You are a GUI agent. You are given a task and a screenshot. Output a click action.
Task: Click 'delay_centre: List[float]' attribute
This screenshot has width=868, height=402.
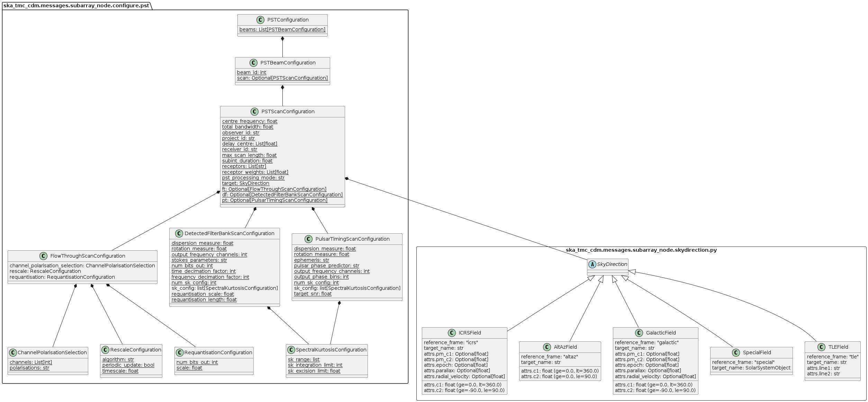click(x=250, y=144)
